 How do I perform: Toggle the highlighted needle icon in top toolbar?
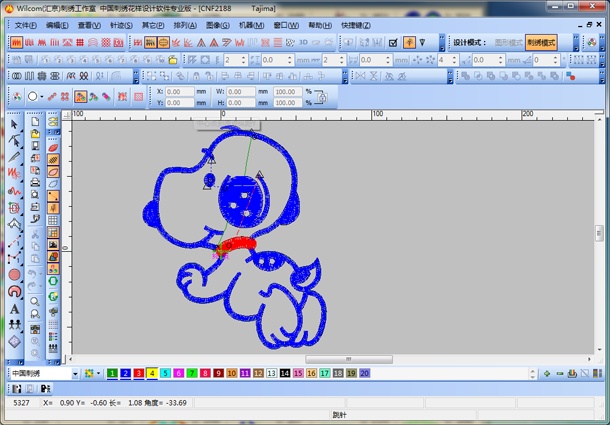409,42
